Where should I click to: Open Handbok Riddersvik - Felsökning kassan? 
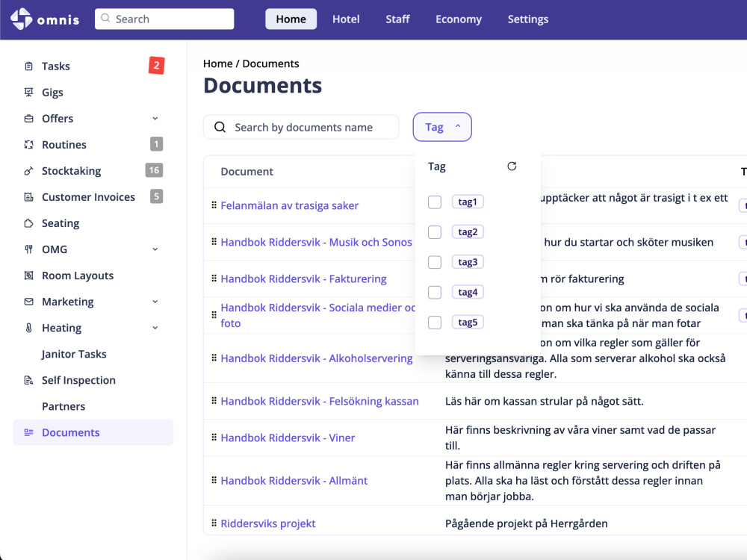320,401
